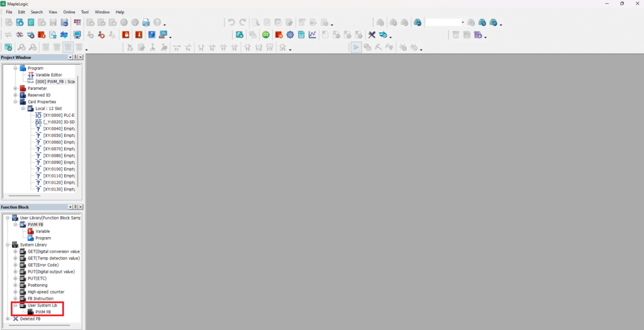Click the blue double-arrow transfer icon
644x330 pixels.
64,35
